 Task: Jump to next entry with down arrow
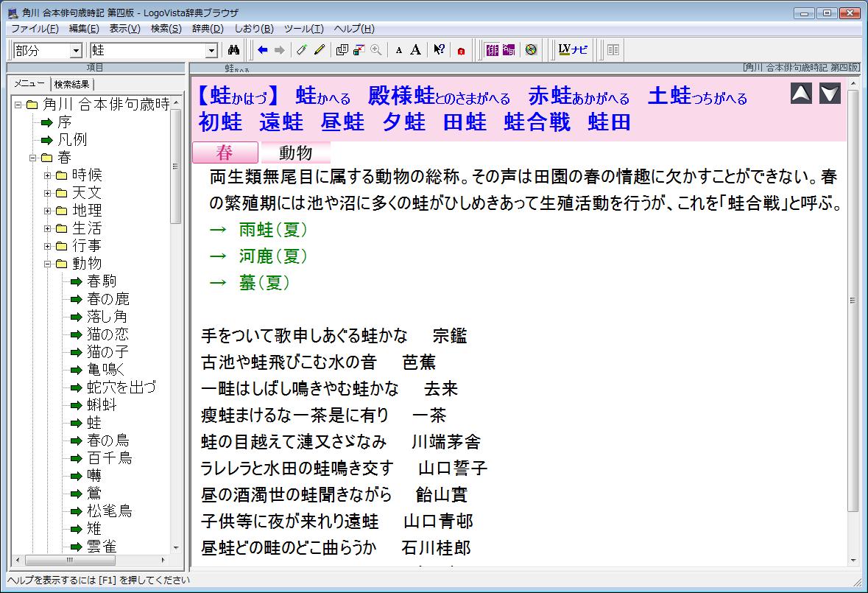pos(830,94)
